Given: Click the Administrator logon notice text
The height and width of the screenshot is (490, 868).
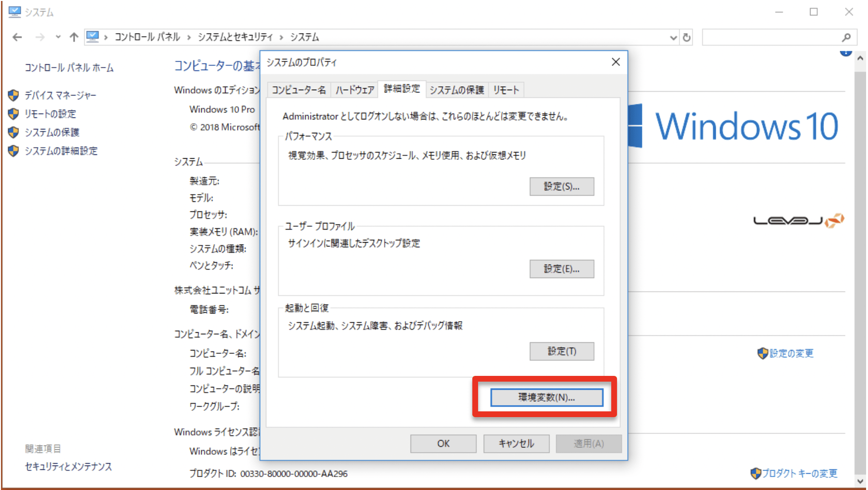Looking at the screenshot, I should click(x=425, y=117).
